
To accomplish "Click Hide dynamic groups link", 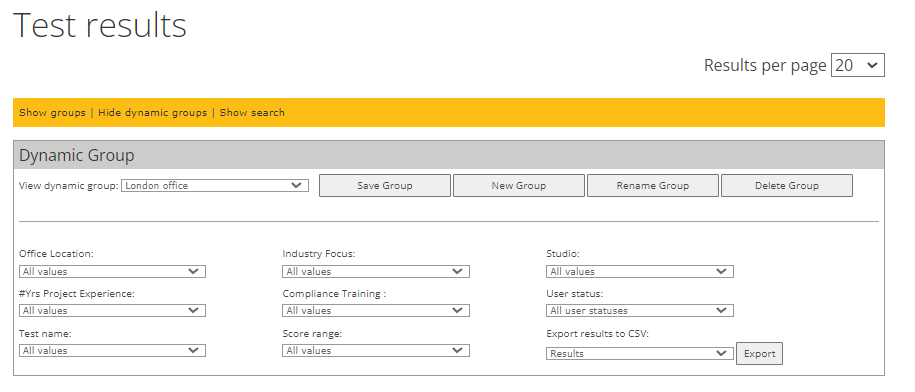I will (x=152, y=113).
